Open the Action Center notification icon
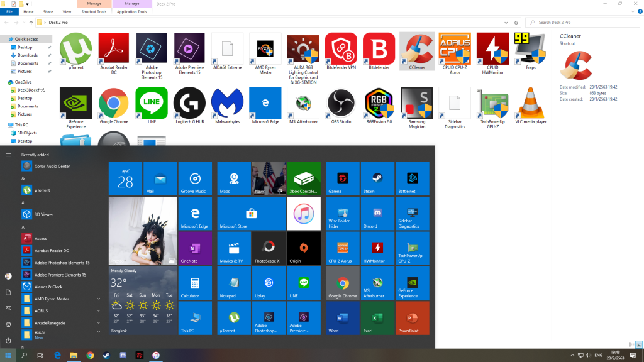The height and width of the screenshot is (362, 644). [x=633, y=356]
